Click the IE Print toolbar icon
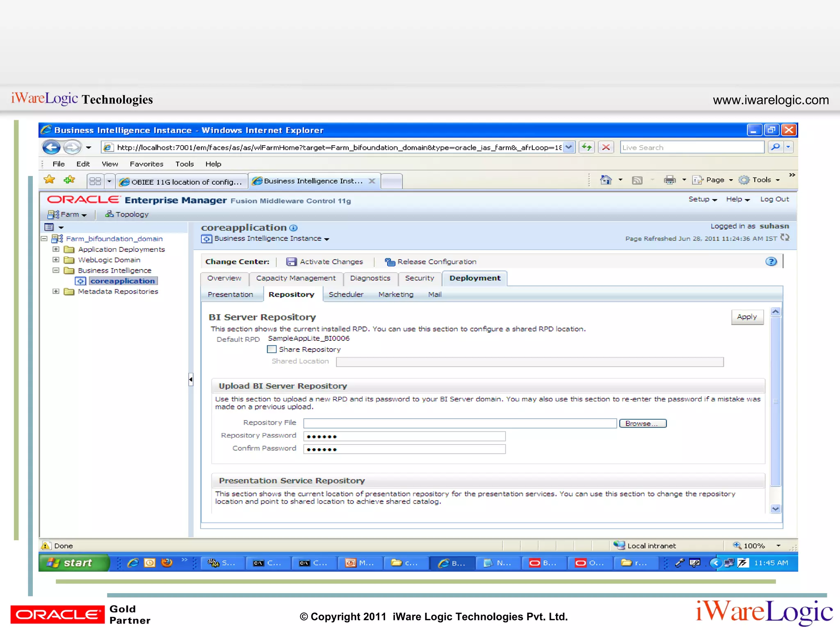The image size is (840, 630). (669, 180)
